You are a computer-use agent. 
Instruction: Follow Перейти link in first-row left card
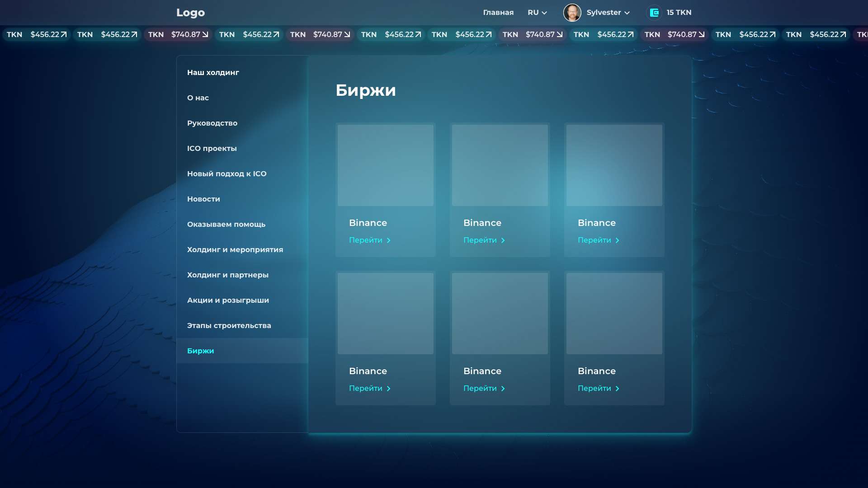pyautogui.click(x=370, y=240)
